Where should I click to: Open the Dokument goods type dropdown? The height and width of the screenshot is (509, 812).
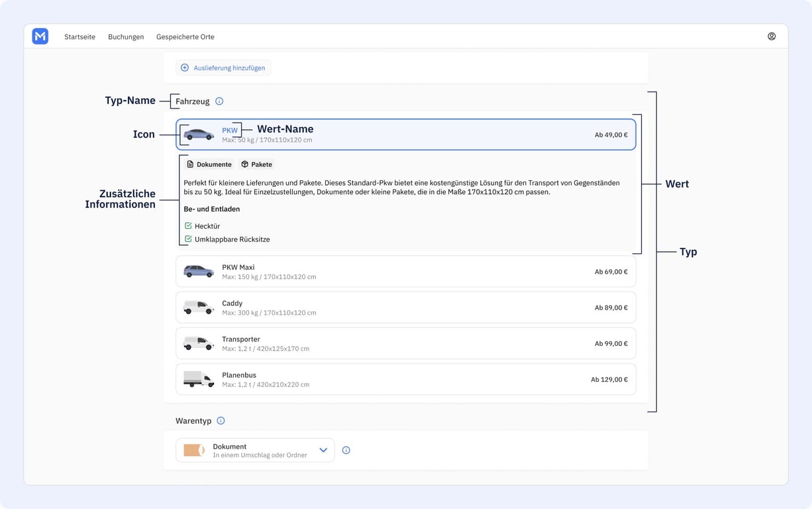click(255, 451)
